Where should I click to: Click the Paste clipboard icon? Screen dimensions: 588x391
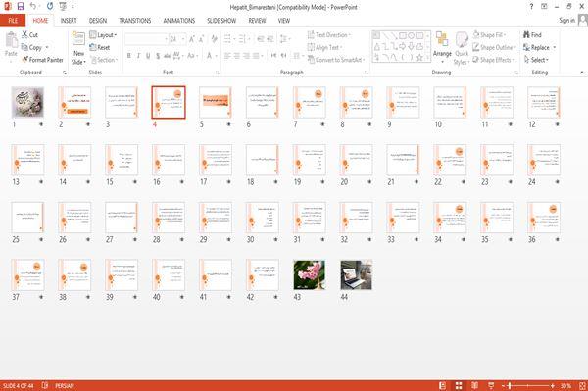pos(11,40)
